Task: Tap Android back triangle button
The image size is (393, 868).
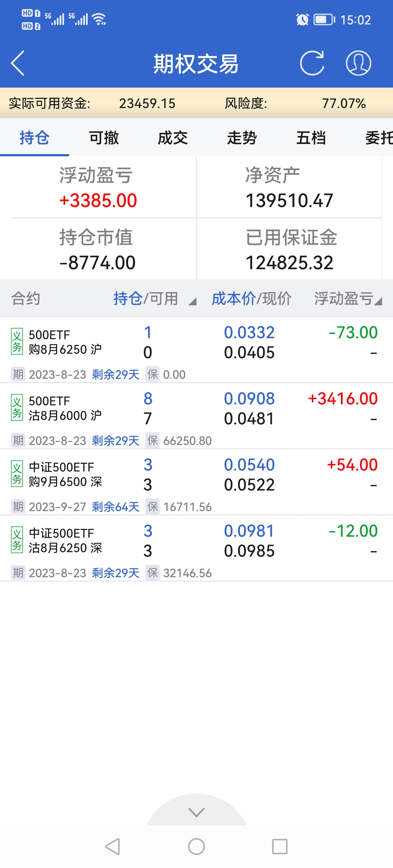Action: point(112,847)
